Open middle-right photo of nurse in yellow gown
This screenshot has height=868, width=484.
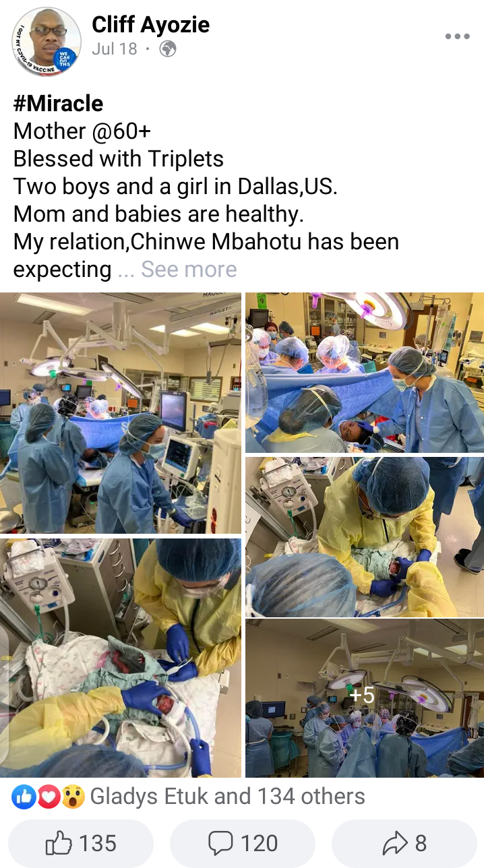click(365, 536)
